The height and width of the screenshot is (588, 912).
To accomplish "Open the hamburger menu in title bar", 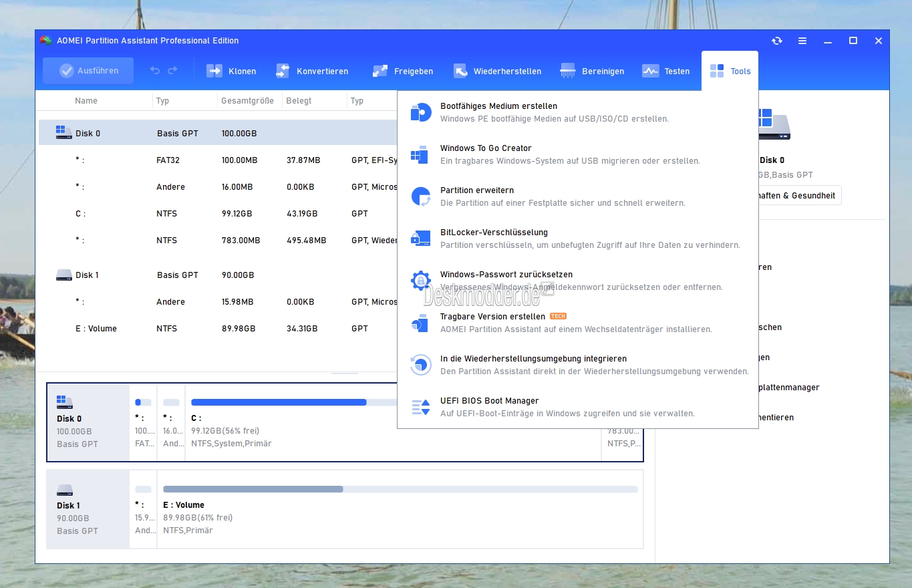I will [802, 41].
